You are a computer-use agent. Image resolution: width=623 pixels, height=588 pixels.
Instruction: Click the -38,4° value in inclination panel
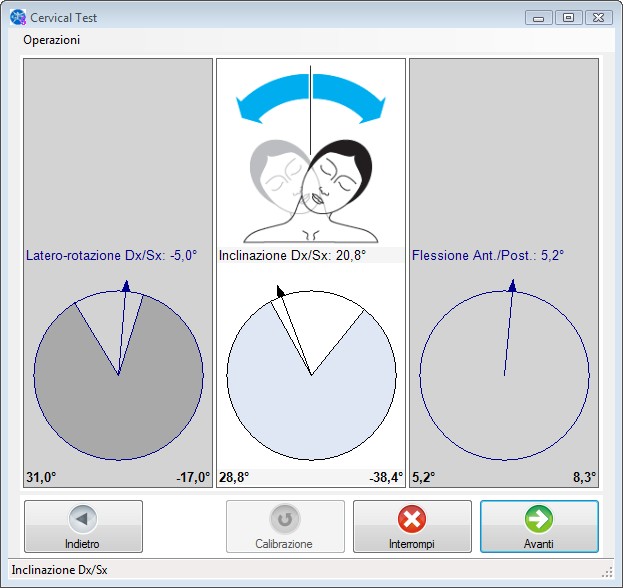[x=386, y=477]
